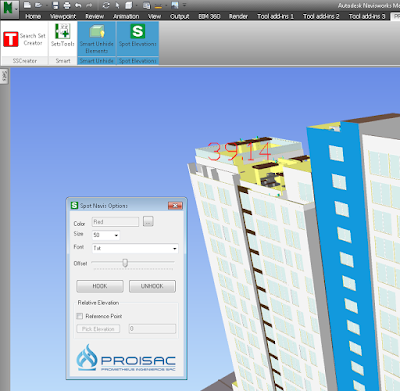400x391 pixels.
Task: Click the UNHOOK button
Action: pos(152,286)
